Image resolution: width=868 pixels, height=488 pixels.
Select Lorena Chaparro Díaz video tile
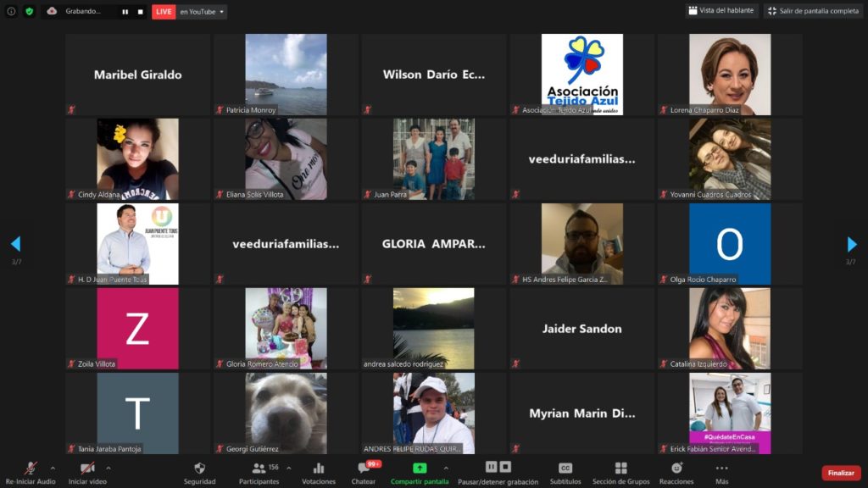730,75
